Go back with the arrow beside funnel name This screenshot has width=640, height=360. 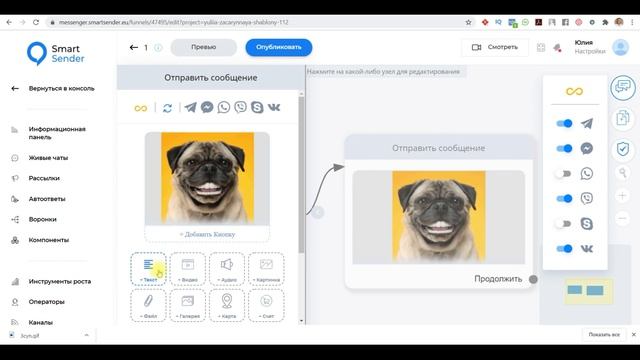tap(133, 47)
